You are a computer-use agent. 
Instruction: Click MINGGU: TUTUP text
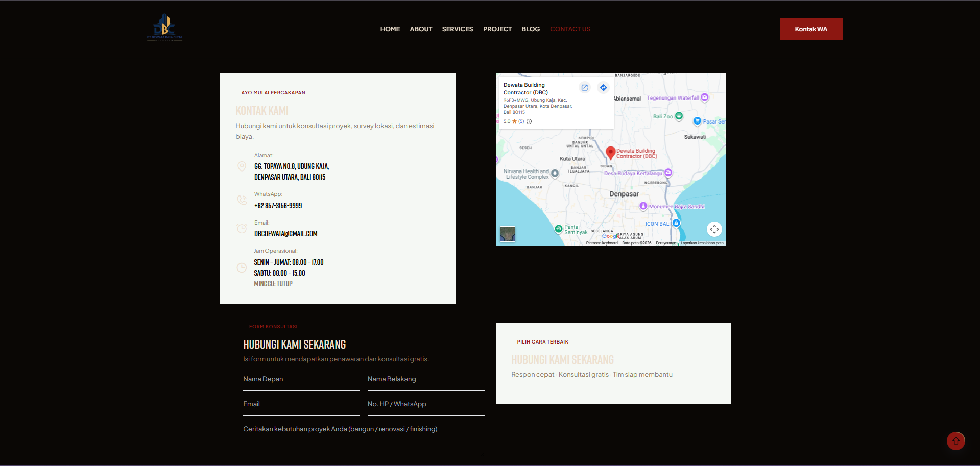point(273,284)
